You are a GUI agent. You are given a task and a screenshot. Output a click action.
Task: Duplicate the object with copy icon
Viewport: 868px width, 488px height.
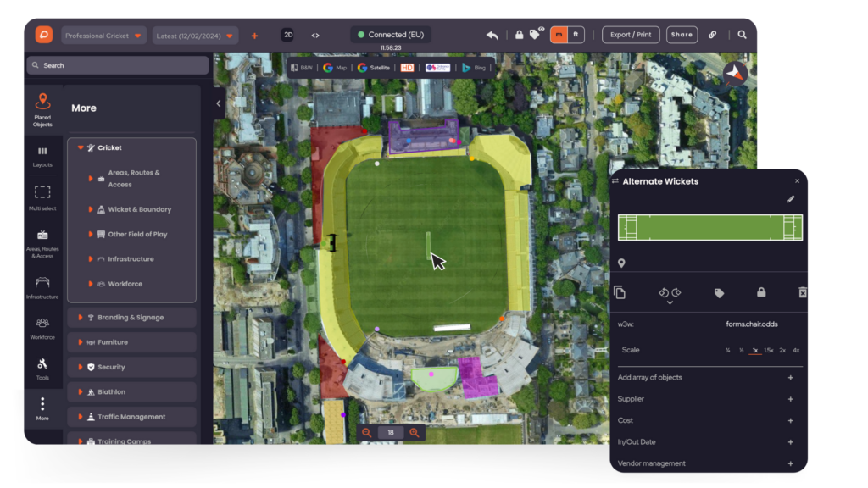pyautogui.click(x=620, y=292)
